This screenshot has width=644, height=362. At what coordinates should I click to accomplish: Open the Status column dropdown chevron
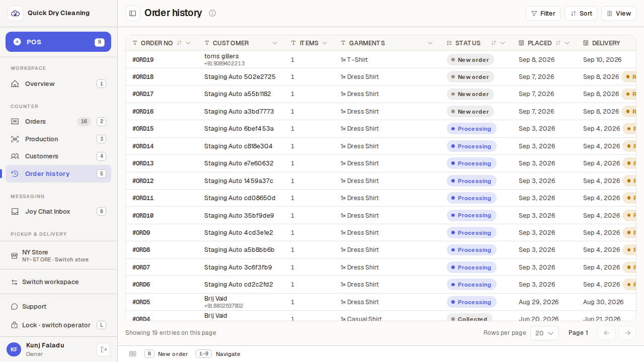503,43
